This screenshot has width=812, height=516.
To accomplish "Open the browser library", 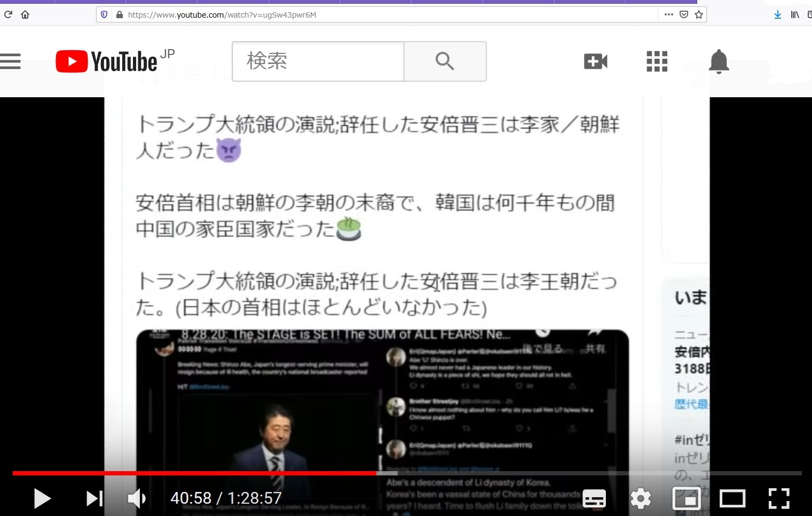I will [x=795, y=14].
